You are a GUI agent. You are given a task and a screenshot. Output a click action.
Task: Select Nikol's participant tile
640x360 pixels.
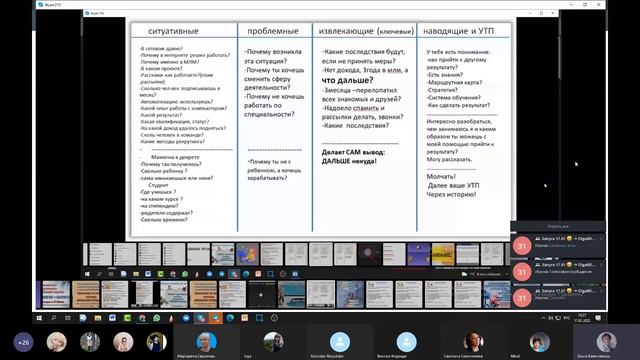pyautogui.click(x=540, y=342)
